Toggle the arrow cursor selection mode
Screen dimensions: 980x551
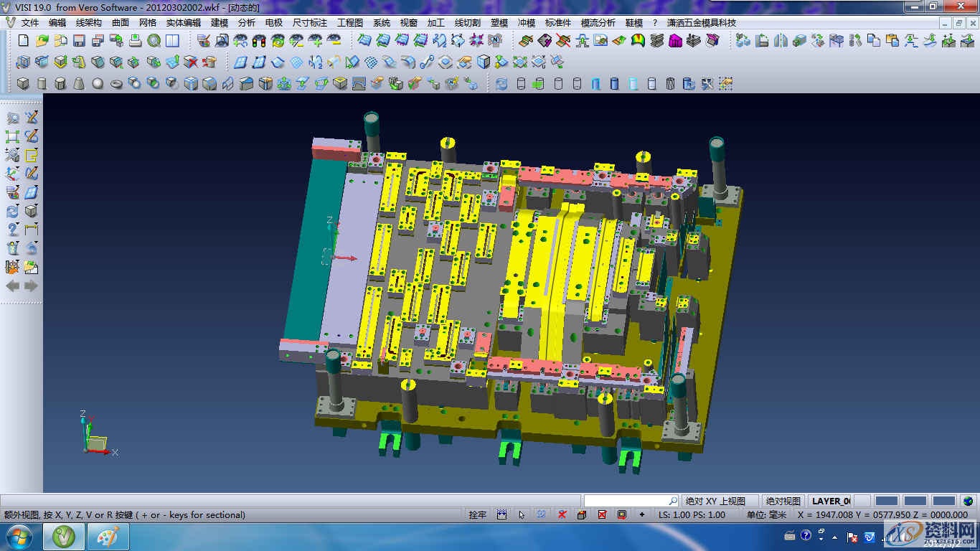[x=522, y=514]
